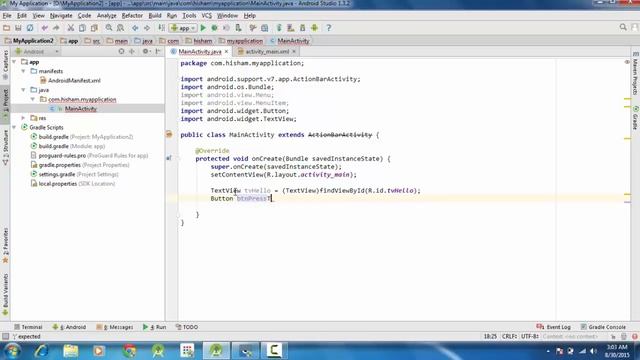Open File Explorer from the taskbar
This screenshot has width=640, height=360.
71,351
